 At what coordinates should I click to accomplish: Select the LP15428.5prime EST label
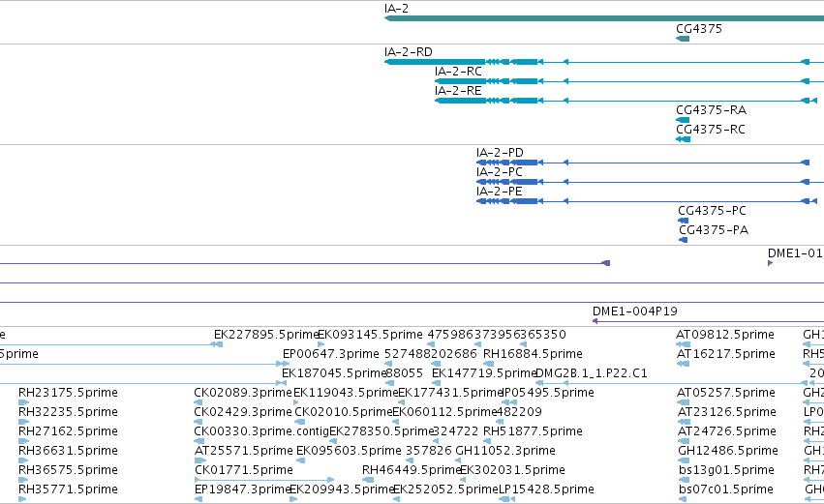coord(546,489)
